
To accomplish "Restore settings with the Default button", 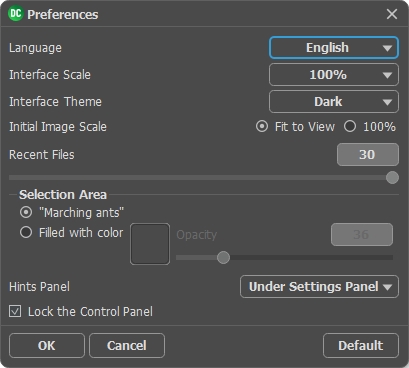I will (361, 346).
